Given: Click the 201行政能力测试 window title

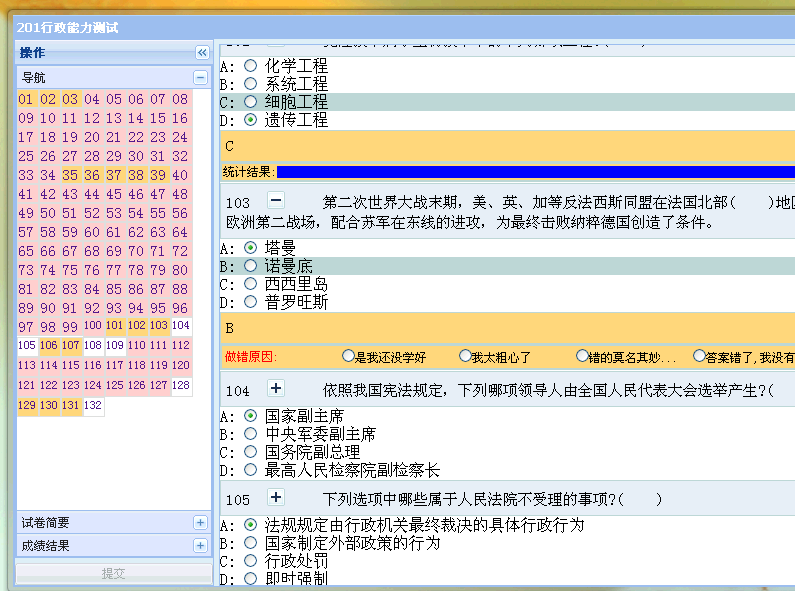Looking at the screenshot, I should coord(67,27).
